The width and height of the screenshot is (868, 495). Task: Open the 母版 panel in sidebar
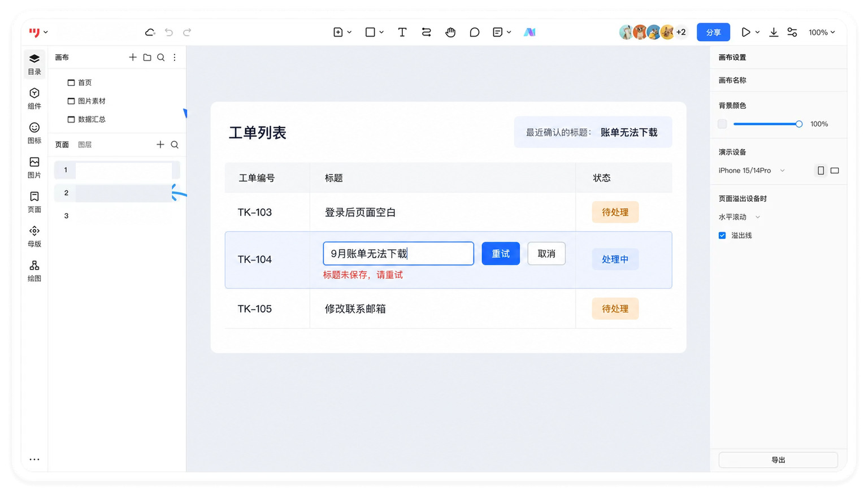34,236
